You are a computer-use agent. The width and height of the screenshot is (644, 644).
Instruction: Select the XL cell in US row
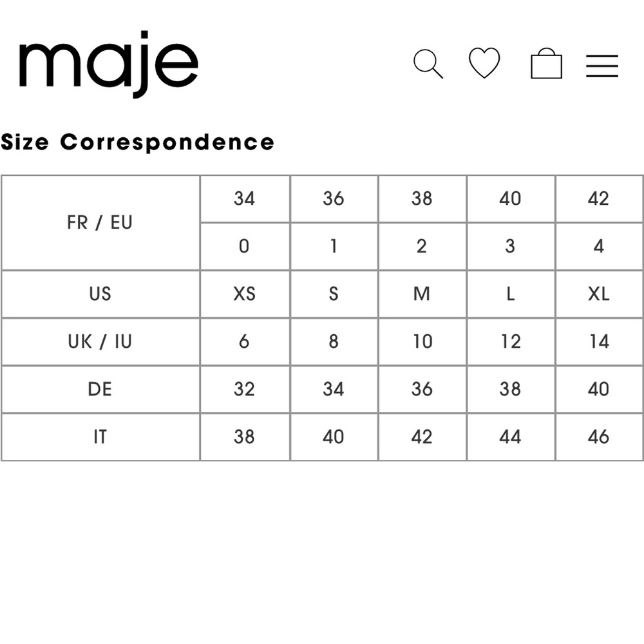(x=599, y=294)
